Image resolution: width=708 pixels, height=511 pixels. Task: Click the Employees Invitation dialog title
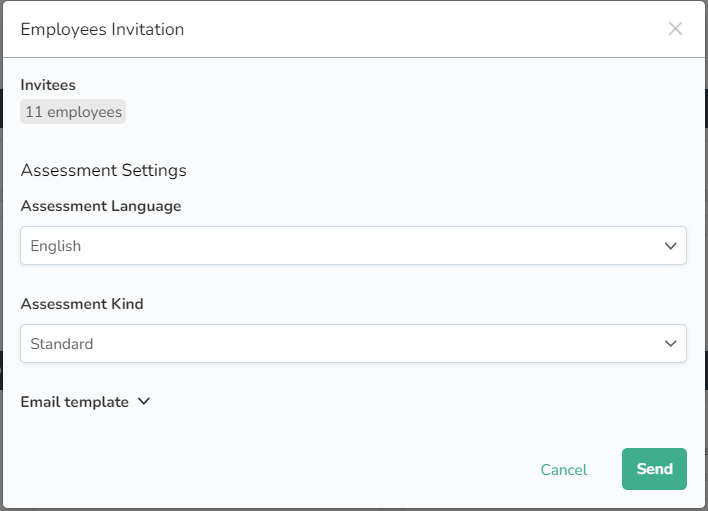tap(102, 29)
